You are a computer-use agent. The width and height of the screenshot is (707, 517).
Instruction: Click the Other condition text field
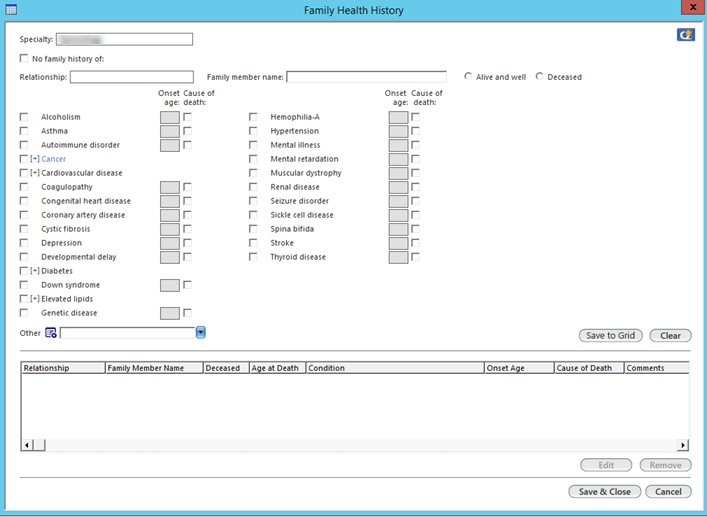tap(128, 333)
